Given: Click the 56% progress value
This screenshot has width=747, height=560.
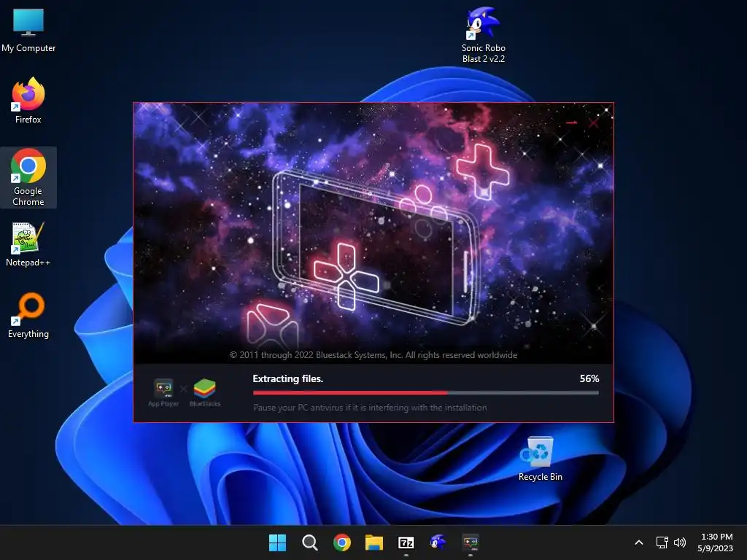Looking at the screenshot, I should coord(589,378).
